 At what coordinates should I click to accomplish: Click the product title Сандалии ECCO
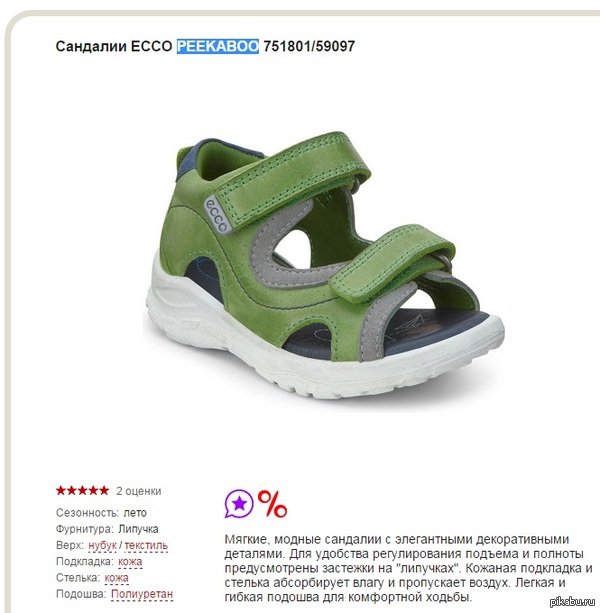114,46
